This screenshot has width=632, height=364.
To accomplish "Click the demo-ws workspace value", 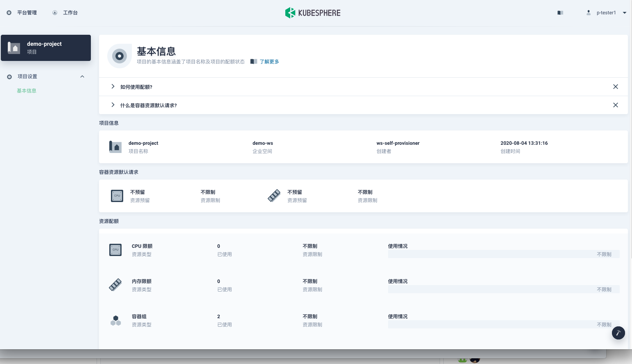I will pyautogui.click(x=263, y=143).
